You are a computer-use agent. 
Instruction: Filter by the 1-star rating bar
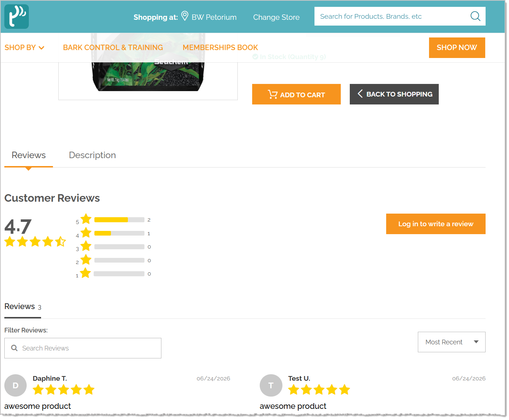pyautogui.click(x=119, y=274)
